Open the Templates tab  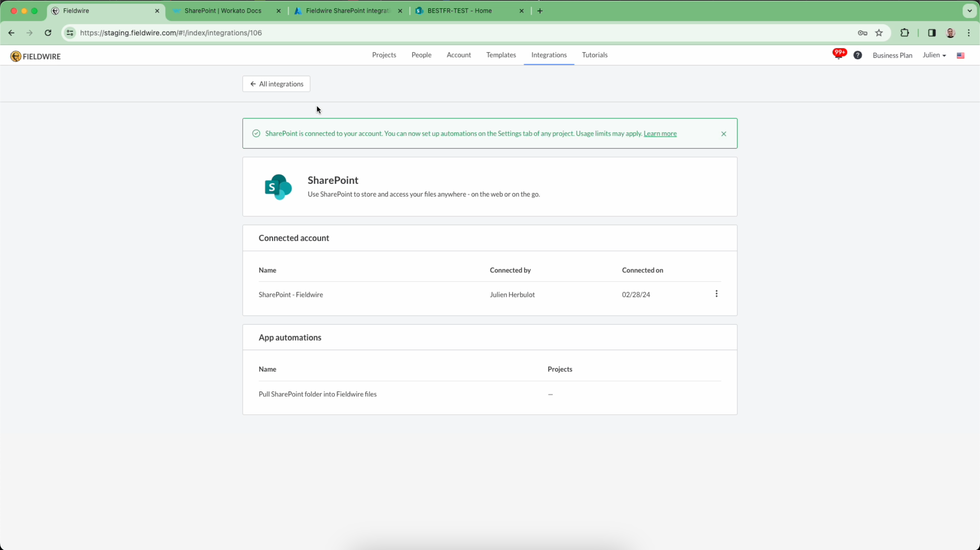pyautogui.click(x=501, y=55)
